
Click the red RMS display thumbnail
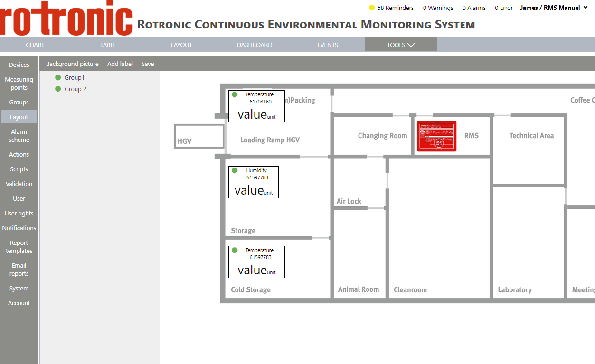click(x=437, y=137)
